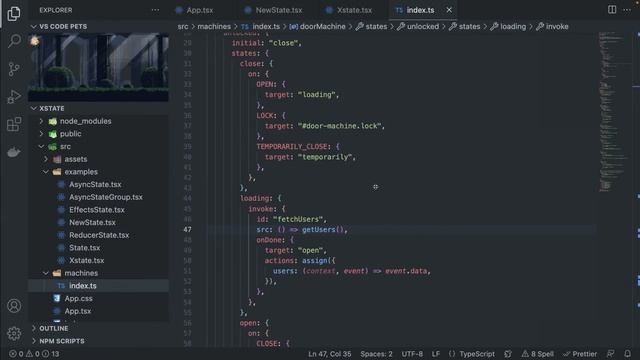Screen dimensions: 640x360
Task: Click the TEMPORARILY_CLOSE event key
Action: (292, 147)
